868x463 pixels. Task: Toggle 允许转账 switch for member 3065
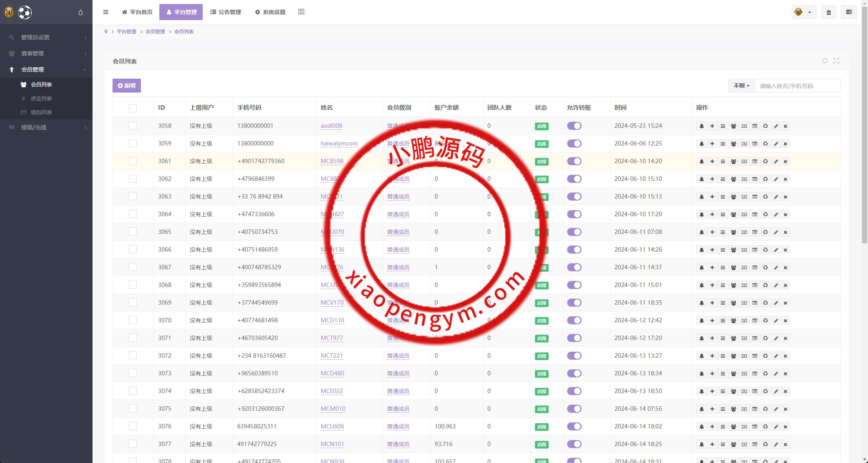coord(574,232)
